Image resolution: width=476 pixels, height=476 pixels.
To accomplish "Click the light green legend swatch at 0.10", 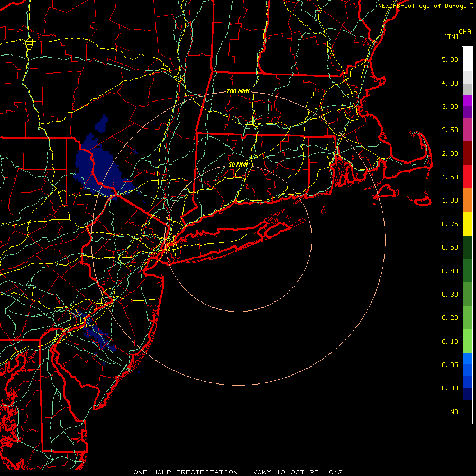I will pos(467,341).
